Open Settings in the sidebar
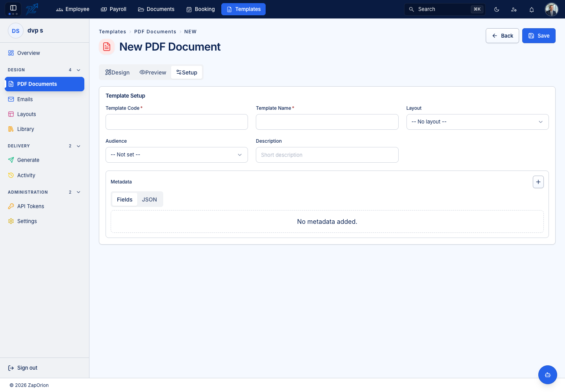The image size is (565, 392). (x=44, y=221)
